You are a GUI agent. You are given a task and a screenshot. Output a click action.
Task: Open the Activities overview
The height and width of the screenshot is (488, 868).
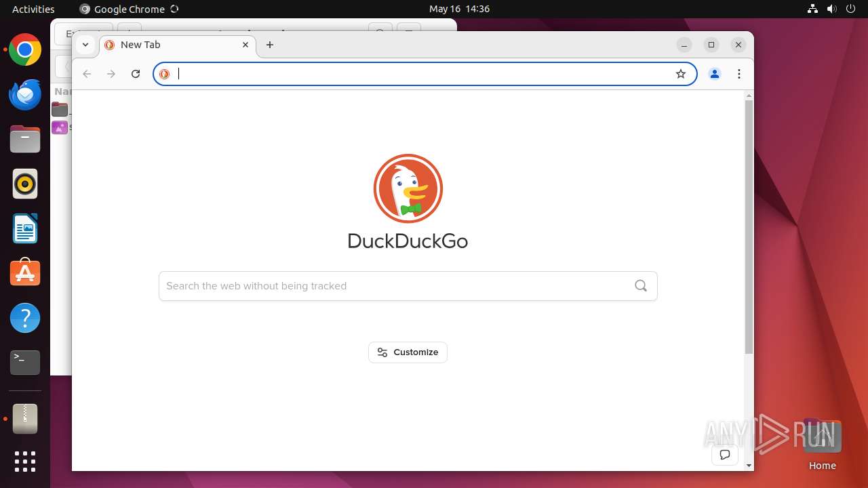pos(33,9)
